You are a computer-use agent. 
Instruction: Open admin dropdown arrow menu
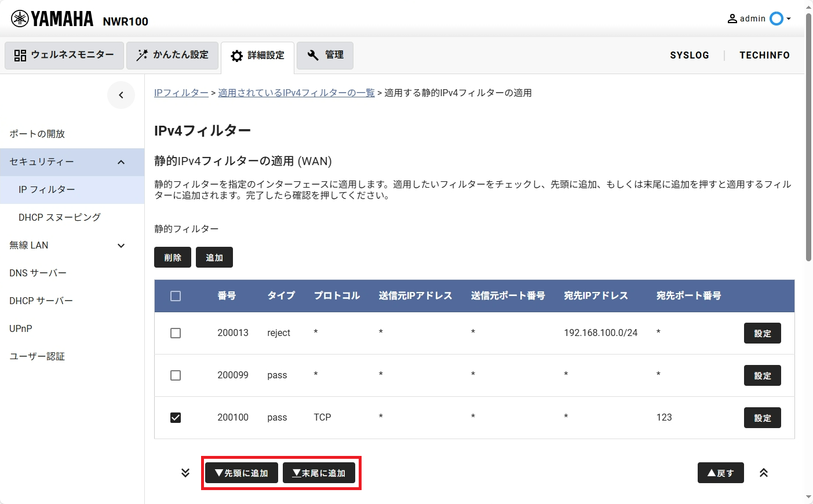pyautogui.click(x=789, y=19)
